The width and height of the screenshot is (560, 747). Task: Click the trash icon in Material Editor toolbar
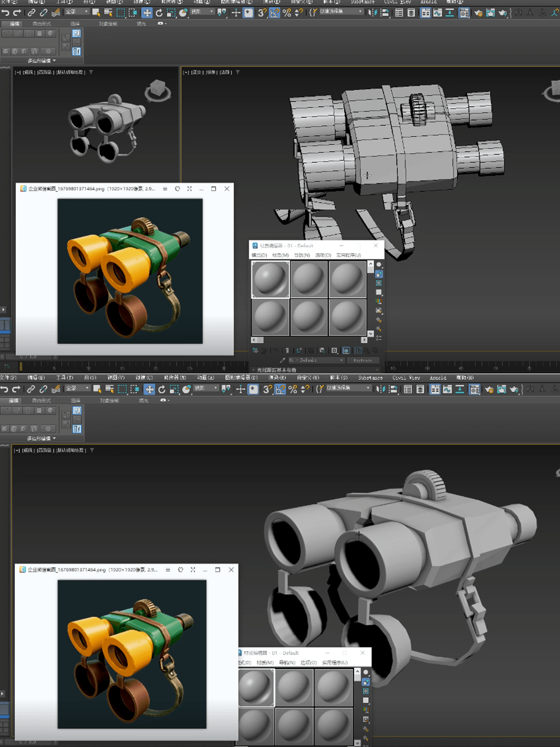point(287,350)
